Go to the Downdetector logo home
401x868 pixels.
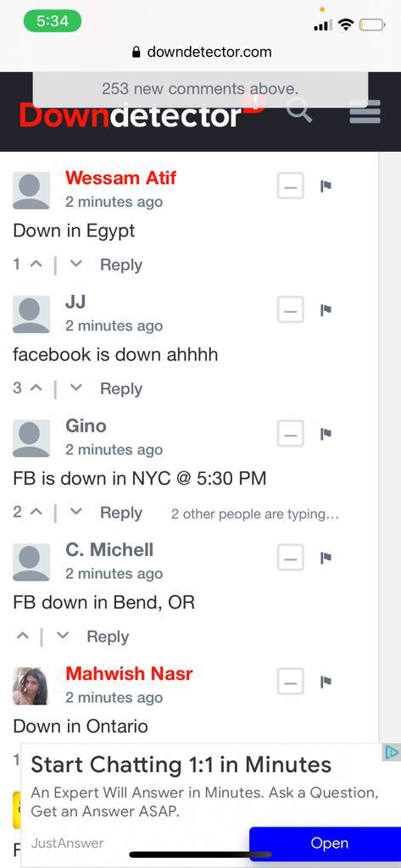(131, 114)
